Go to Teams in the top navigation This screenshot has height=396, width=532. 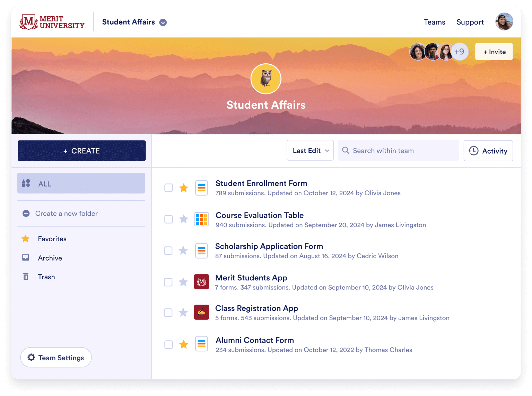434,22
